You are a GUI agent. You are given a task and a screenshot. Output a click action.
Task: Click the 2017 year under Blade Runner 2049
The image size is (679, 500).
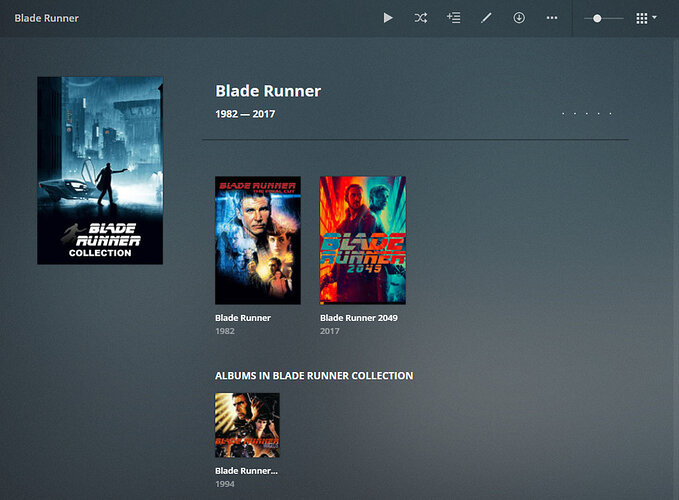pyautogui.click(x=330, y=331)
